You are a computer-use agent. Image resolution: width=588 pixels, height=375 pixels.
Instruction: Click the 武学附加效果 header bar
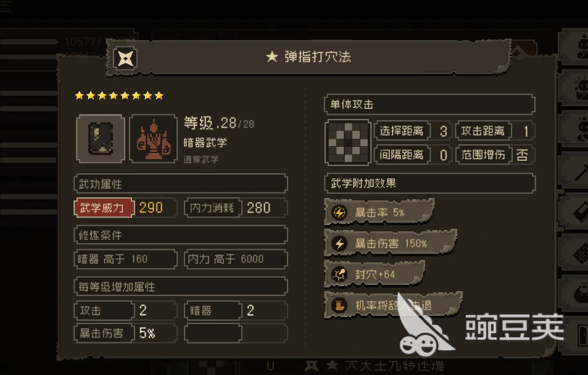(430, 183)
